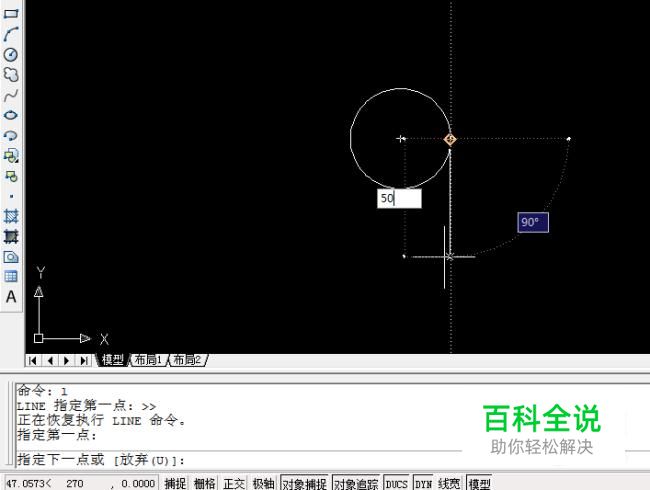650x490 pixels.
Task: Toggle DUCS dynamic UCS
Action: pyautogui.click(x=396, y=483)
